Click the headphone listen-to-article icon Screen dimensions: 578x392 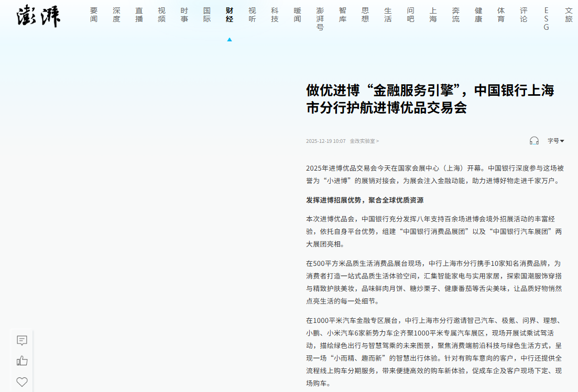pyautogui.click(x=534, y=141)
